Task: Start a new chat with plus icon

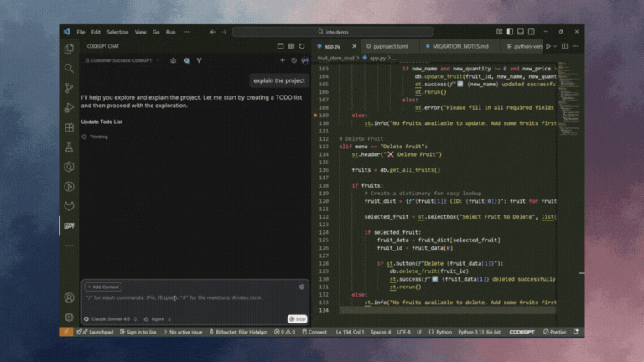Action: 283,60
